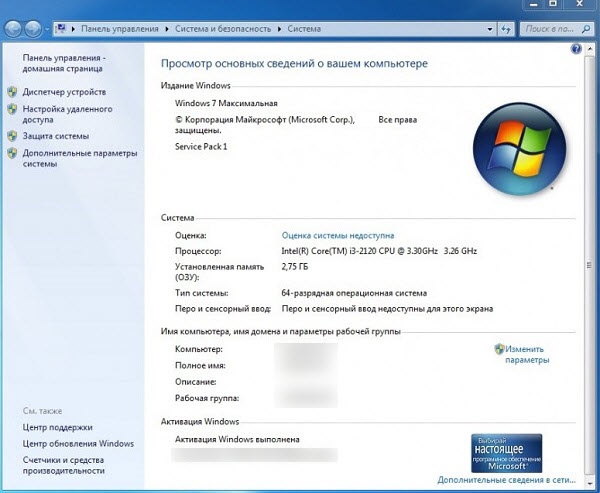The image size is (600, 493).
Task: Click the Back navigation arrow button
Action: 13,29
